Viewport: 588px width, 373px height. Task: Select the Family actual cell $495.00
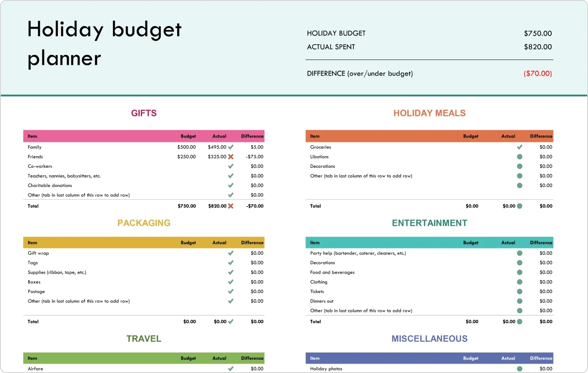tap(217, 147)
